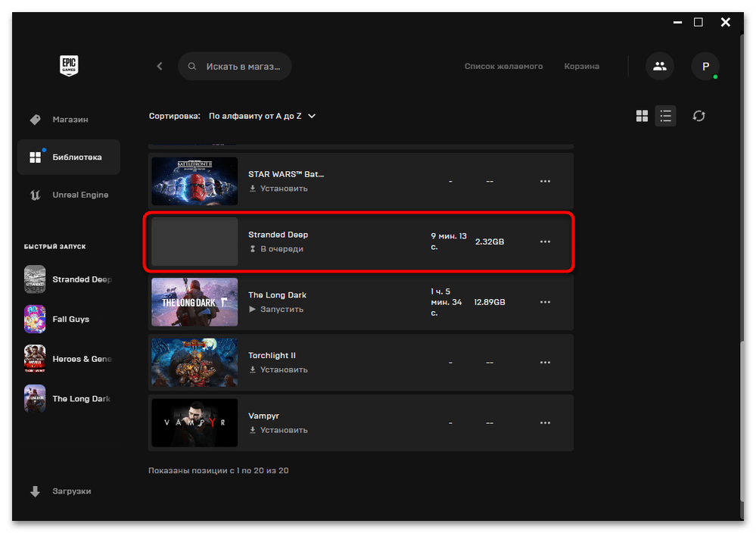Open the cart (Корзина)
Image resolution: width=756 pixels, height=533 pixels.
tap(581, 66)
